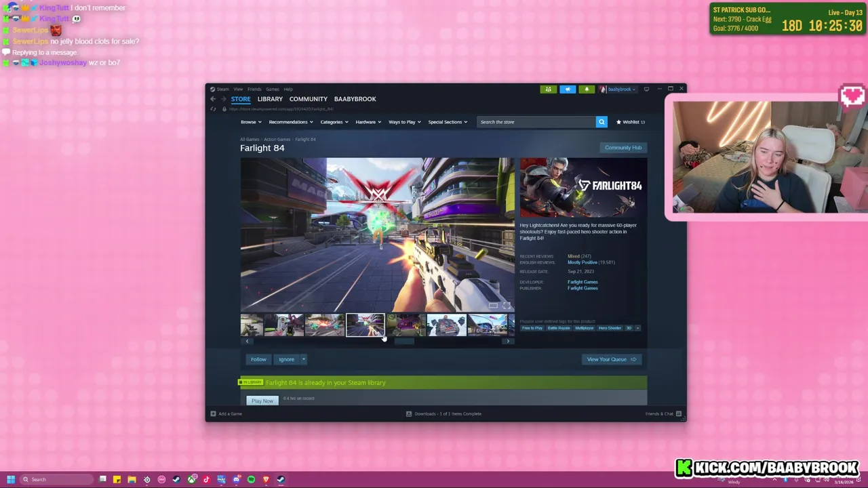Open Spotify from the taskbar
This screenshot has width=868, height=488.
pos(251,479)
